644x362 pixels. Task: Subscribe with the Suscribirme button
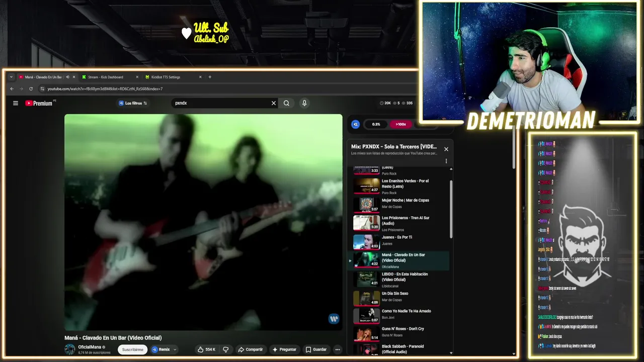[x=133, y=349]
